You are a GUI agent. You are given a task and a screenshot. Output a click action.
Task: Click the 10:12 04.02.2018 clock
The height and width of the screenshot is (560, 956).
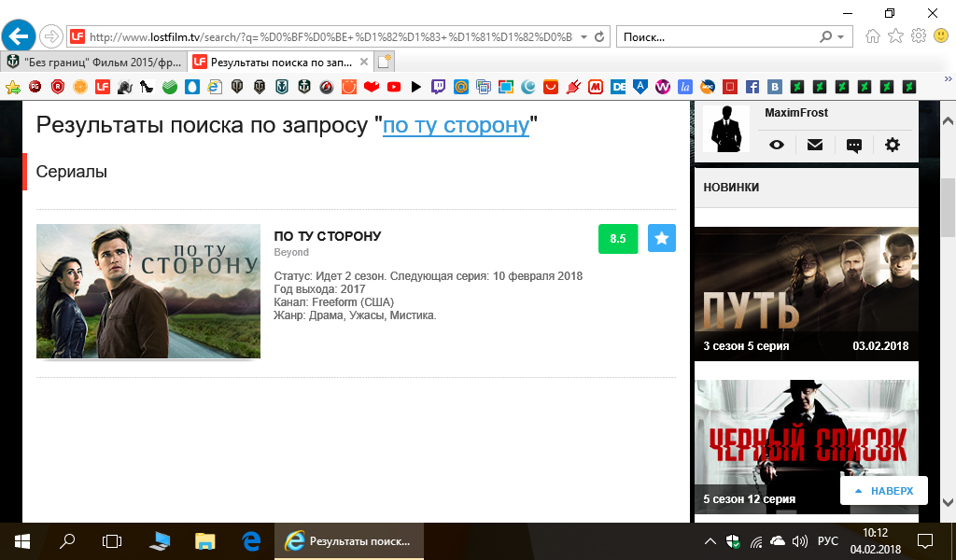click(875, 541)
